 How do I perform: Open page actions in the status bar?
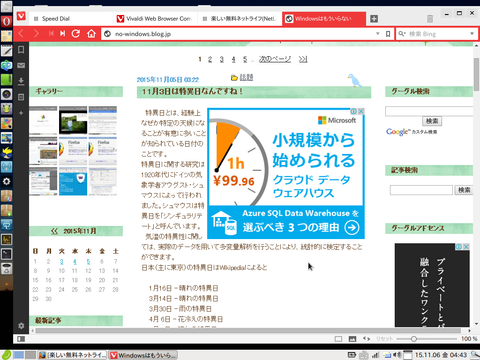[x=366, y=339]
